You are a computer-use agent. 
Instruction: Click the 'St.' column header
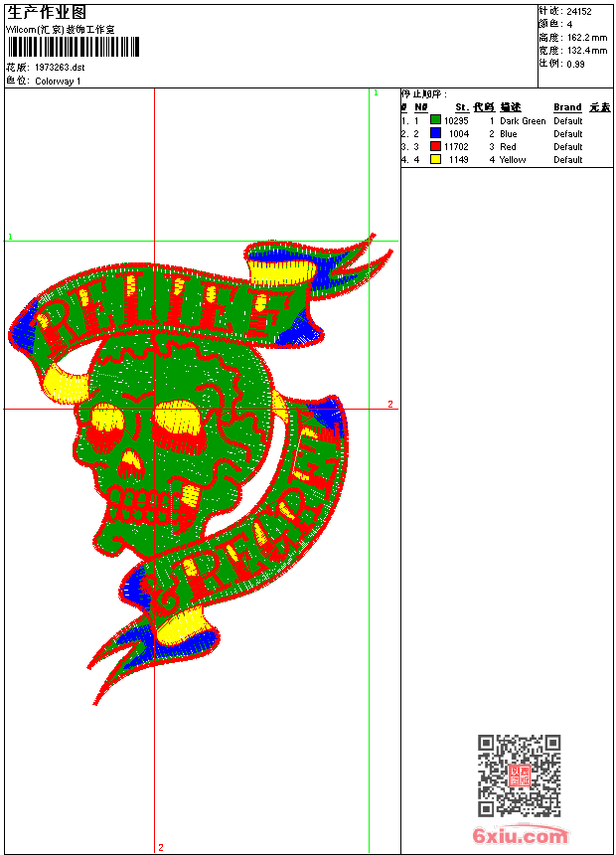[462, 107]
